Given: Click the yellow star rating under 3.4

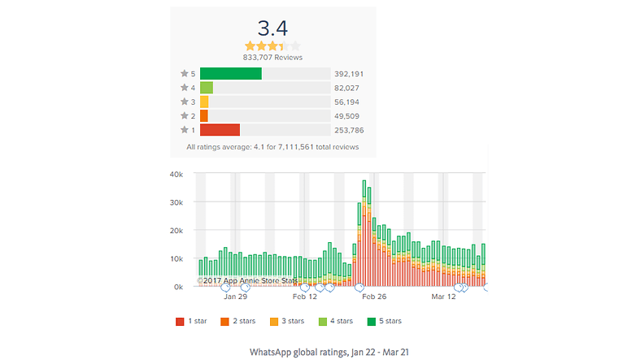Looking at the screenshot, I should 272,45.
